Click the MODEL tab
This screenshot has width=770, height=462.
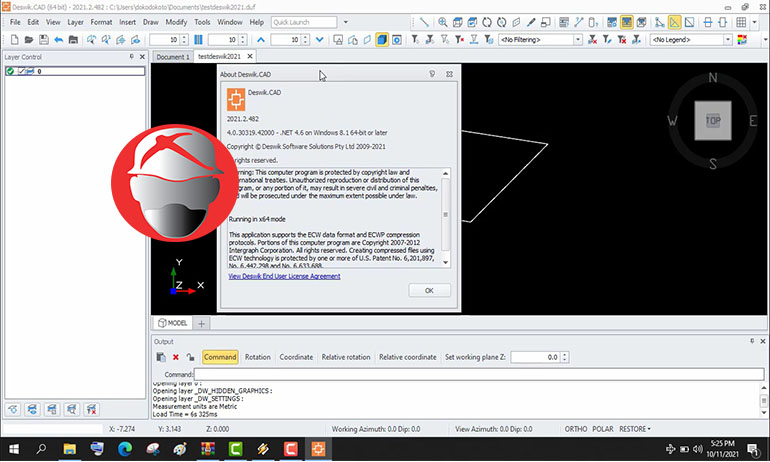(x=172, y=323)
